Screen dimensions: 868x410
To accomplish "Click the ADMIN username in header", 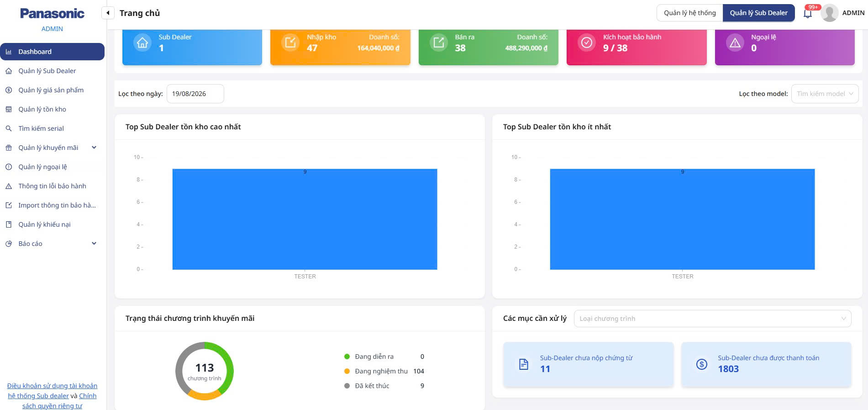I will 853,13.
